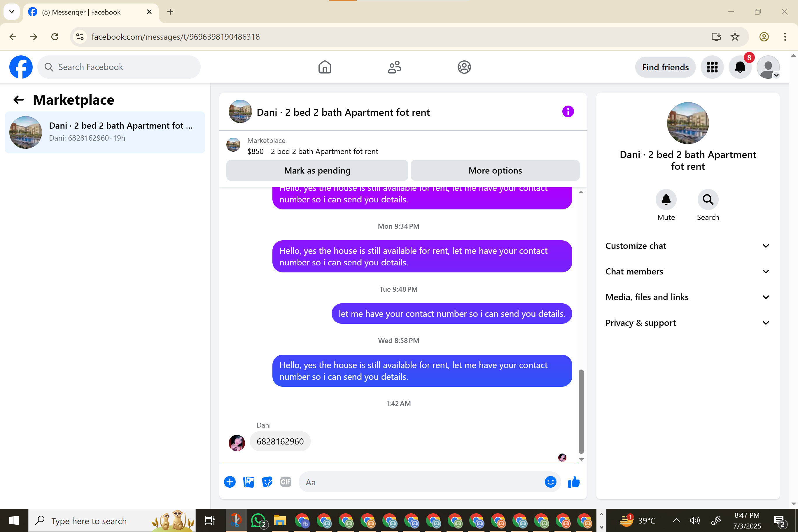This screenshot has width=798, height=532.
Task: Go to Facebook Home tab
Action: (325, 67)
